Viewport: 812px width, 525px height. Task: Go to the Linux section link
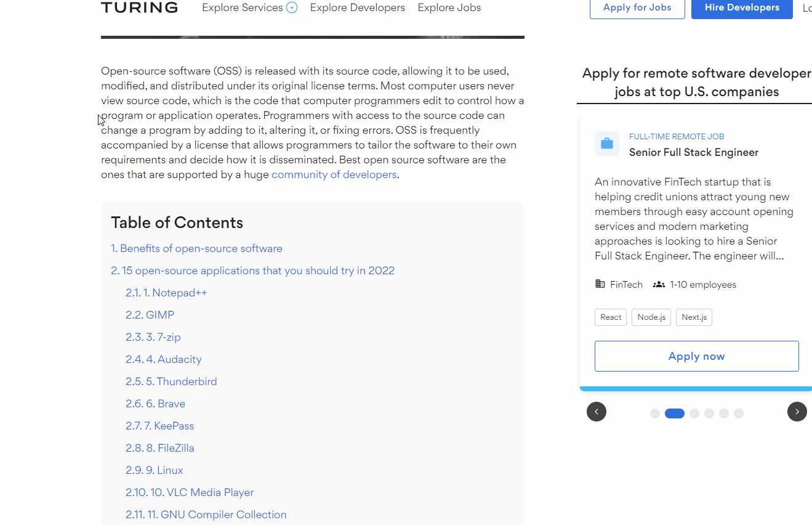click(x=155, y=470)
